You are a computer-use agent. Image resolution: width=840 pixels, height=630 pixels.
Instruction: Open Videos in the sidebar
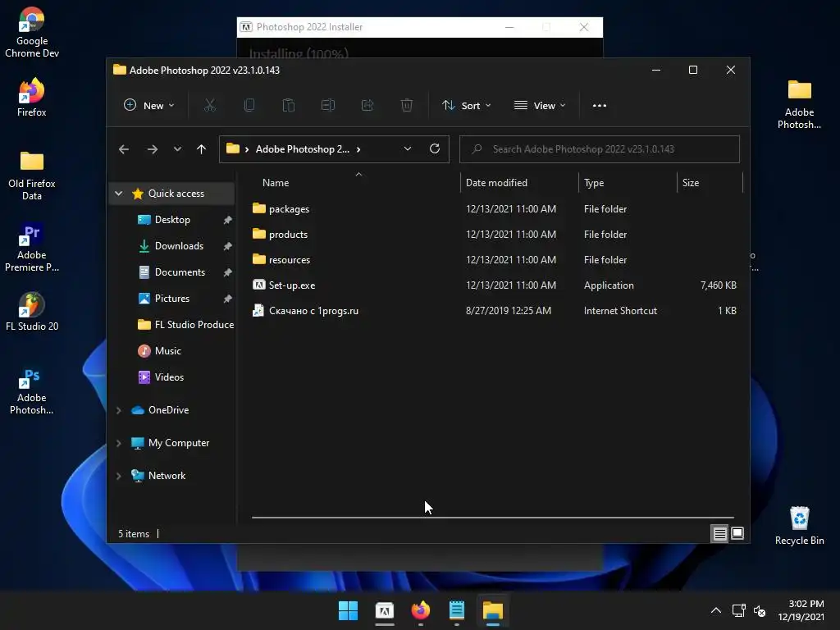coord(169,377)
